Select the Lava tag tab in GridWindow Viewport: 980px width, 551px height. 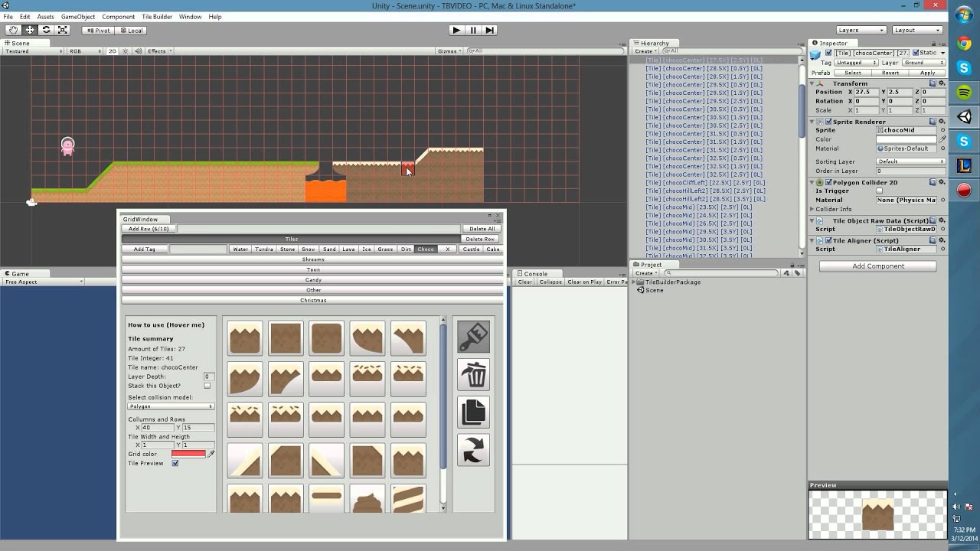(348, 249)
